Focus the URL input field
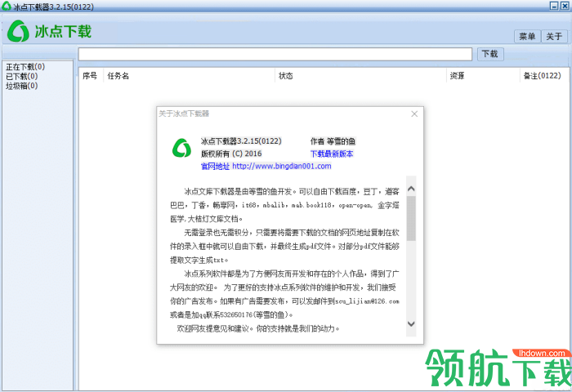 pos(275,55)
